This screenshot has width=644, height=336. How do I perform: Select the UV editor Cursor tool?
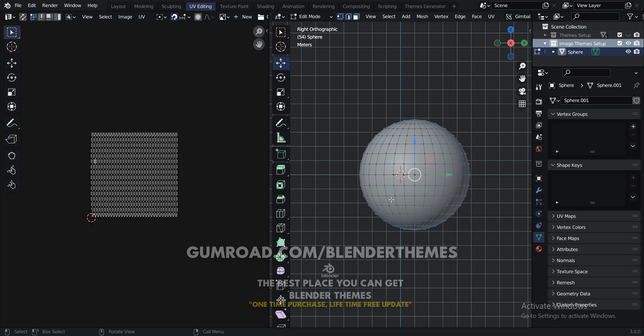click(12, 47)
